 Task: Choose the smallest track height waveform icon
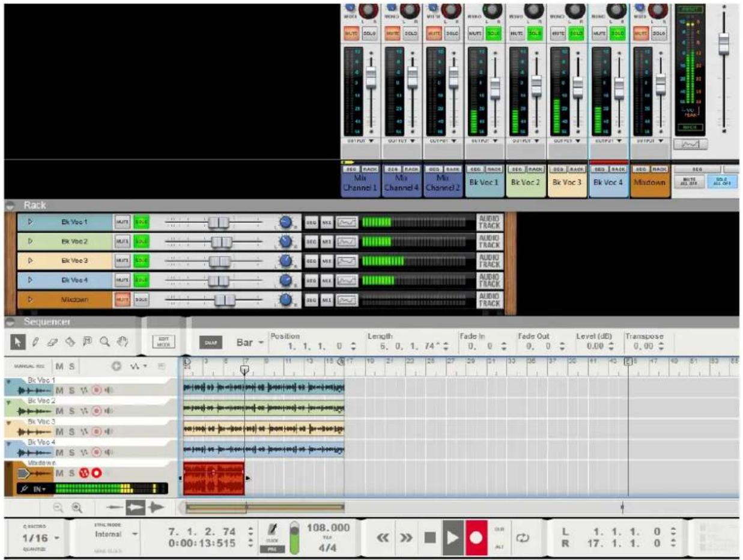pos(116,507)
